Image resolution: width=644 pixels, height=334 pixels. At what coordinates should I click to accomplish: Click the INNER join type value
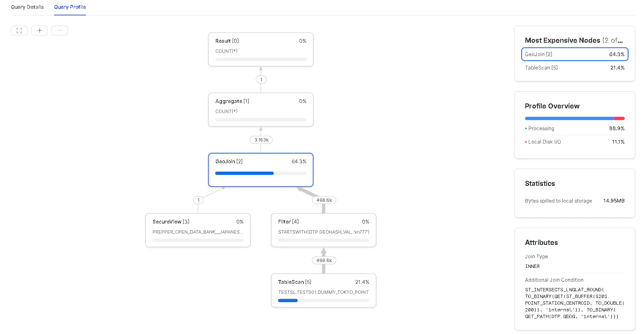click(532, 266)
